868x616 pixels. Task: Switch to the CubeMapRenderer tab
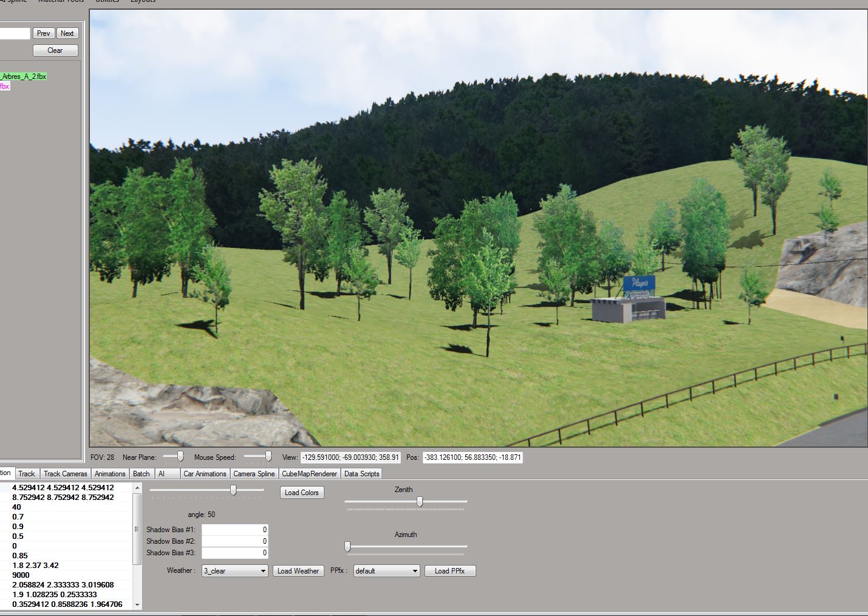pyautogui.click(x=309, y=474)
